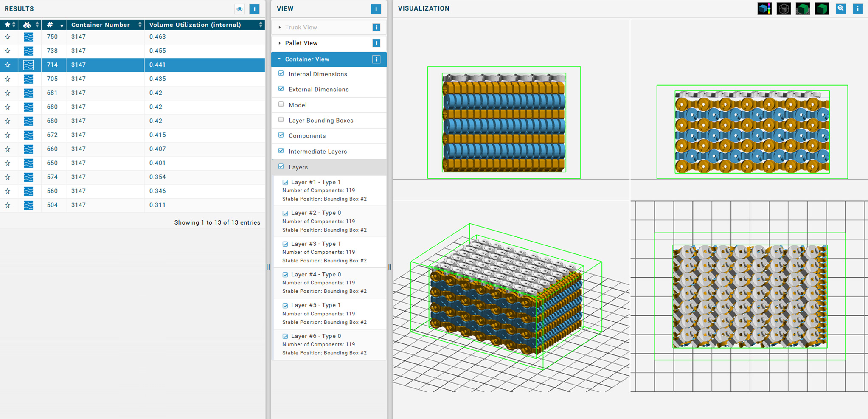
Task: Enable Layer Bounding Boxes checkbox
Action: click(x=281, y=120)
